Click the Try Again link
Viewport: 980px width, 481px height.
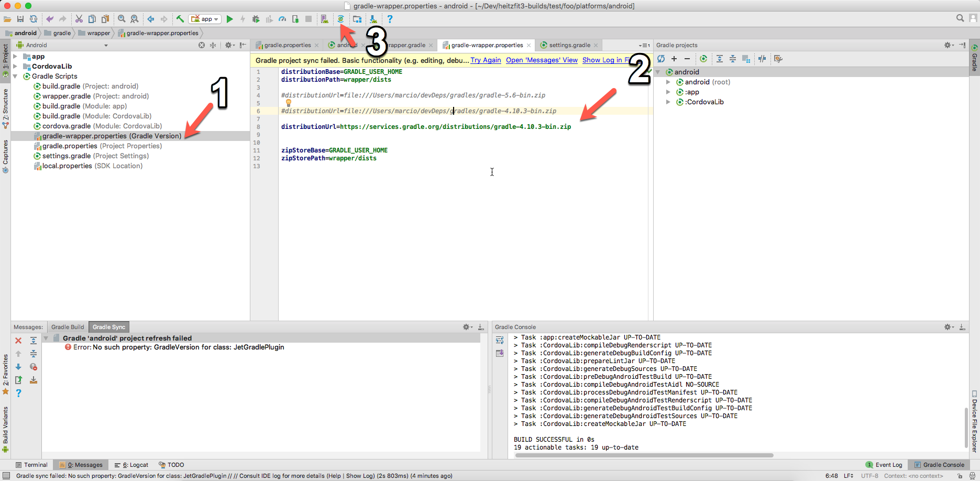486,60
